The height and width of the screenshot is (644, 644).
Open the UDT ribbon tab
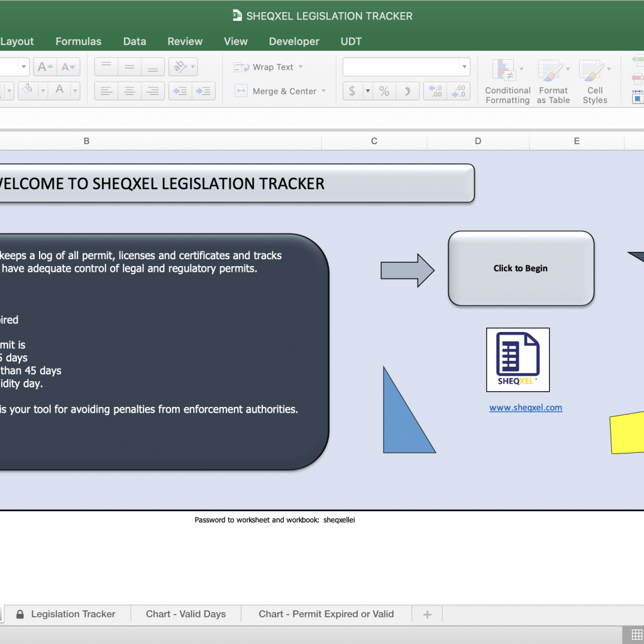click(351, 42)
